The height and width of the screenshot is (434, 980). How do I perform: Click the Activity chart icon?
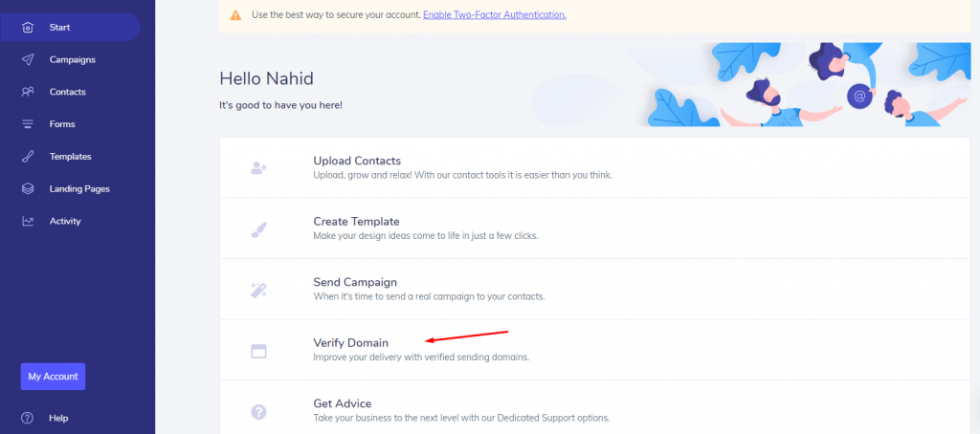[28, 221]
